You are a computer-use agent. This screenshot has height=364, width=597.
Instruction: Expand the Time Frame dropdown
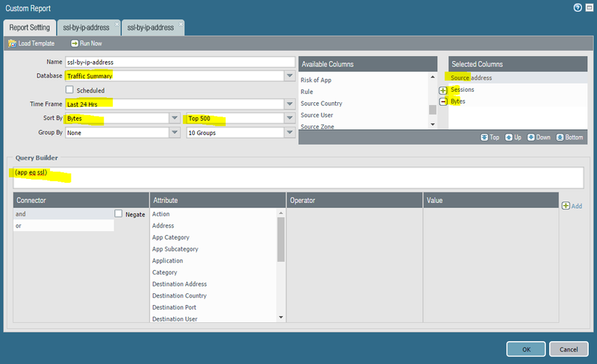click(289, 104)
